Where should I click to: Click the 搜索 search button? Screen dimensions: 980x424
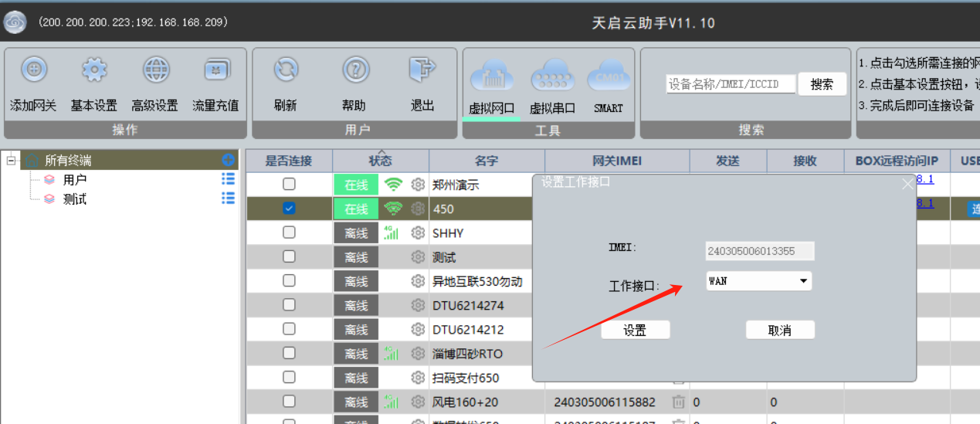point(822,84)
